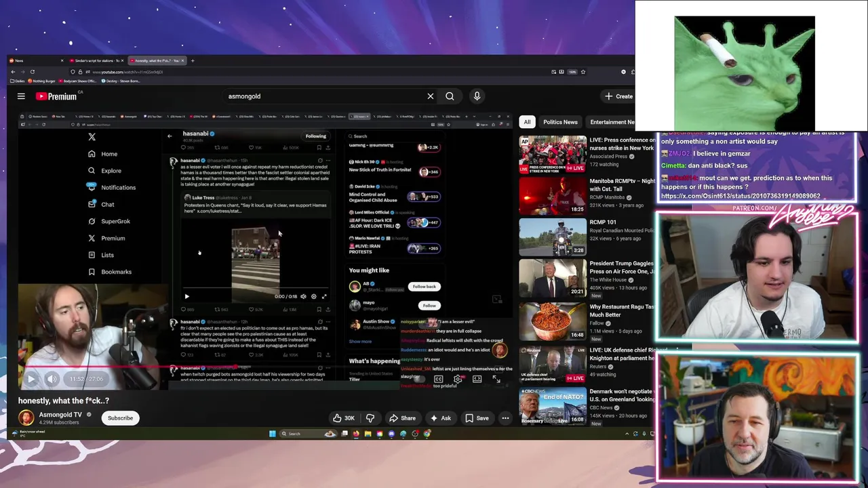The image size is (868, 488).
Task: Click the 'honestly, what the f*ck..?' video title
Action: click(64, 401)
